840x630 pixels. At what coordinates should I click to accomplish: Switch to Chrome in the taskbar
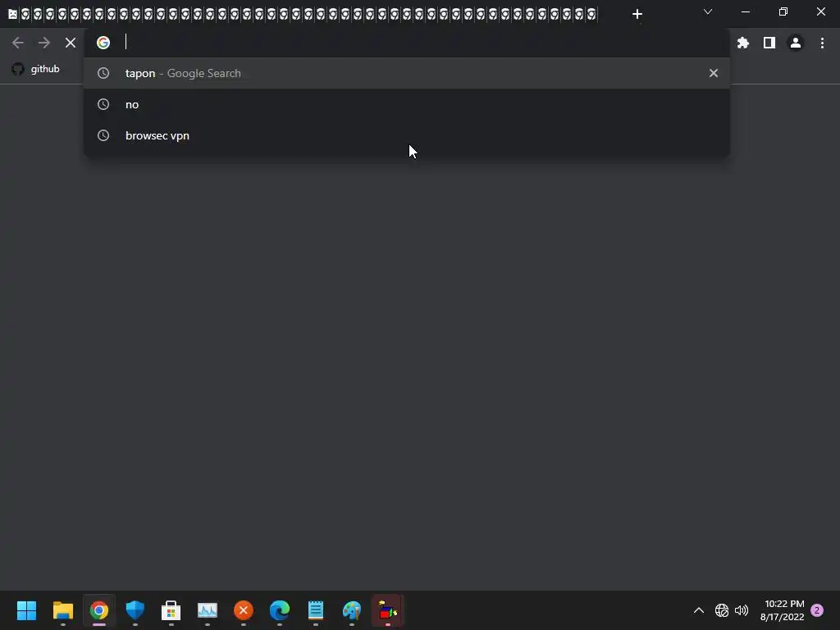pos(99,610)
